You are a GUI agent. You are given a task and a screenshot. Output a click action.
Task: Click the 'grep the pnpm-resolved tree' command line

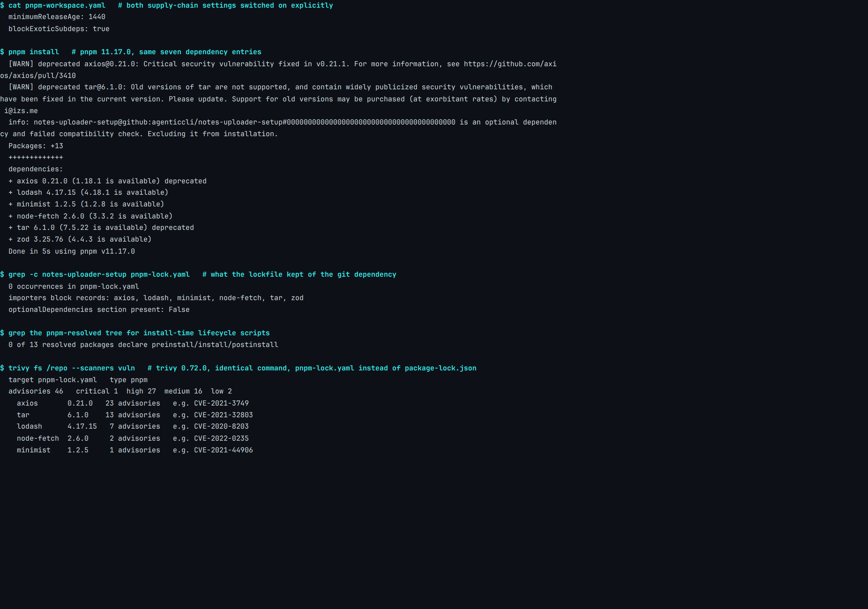[135, 333]
